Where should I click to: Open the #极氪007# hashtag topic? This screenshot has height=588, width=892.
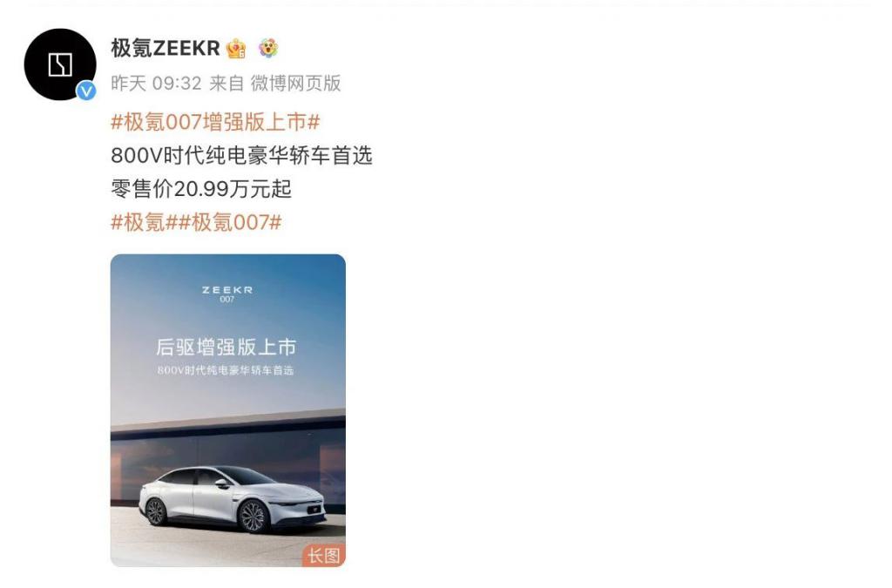click(230, 222)
